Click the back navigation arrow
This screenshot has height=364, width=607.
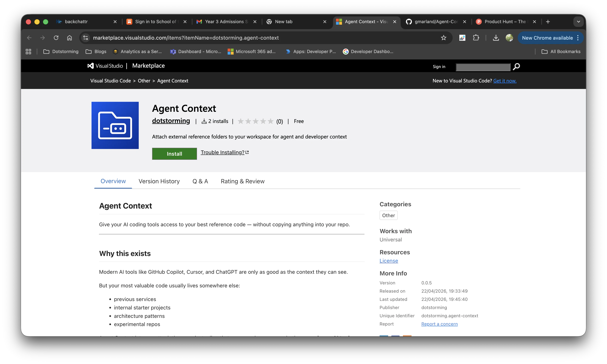click(29, 38)
